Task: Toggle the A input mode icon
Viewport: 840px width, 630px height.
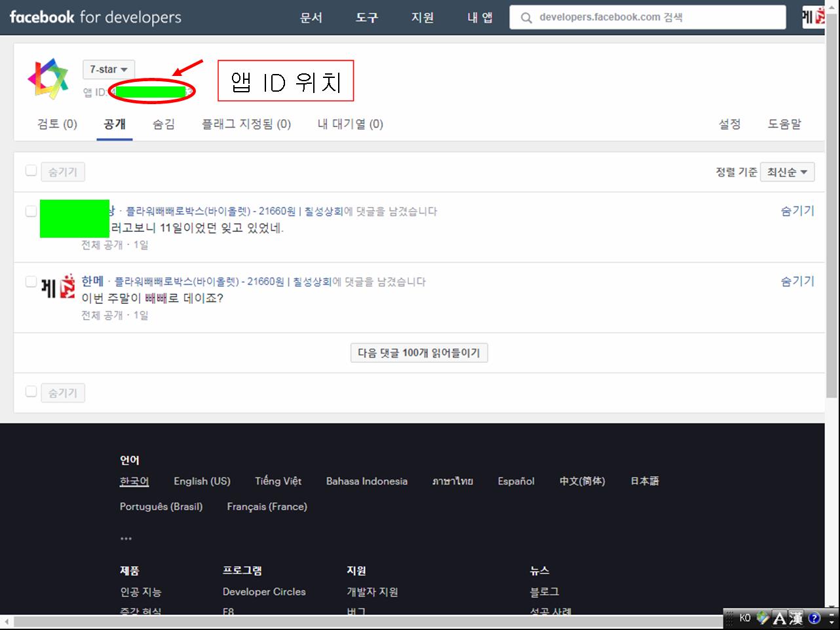Action: point(779,618)
